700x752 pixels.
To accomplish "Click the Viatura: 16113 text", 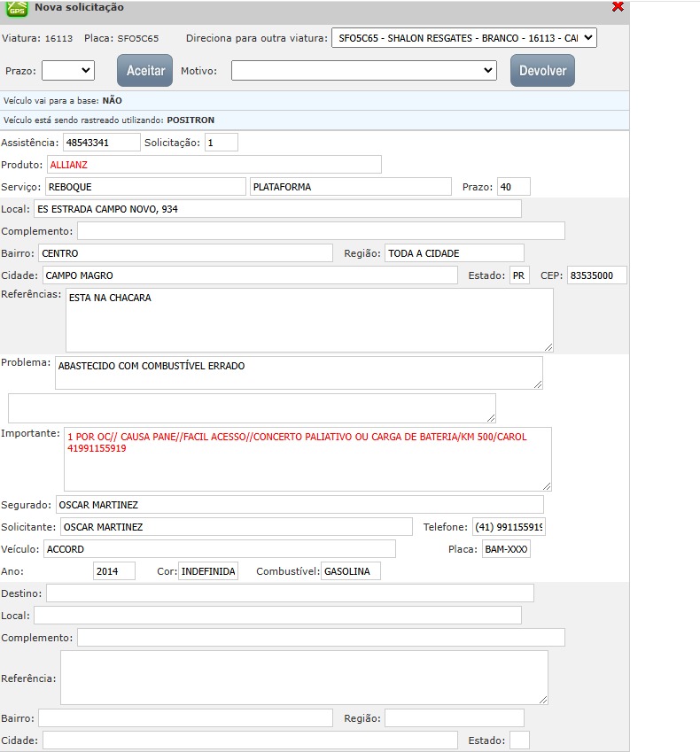I will tap(37, 38).
